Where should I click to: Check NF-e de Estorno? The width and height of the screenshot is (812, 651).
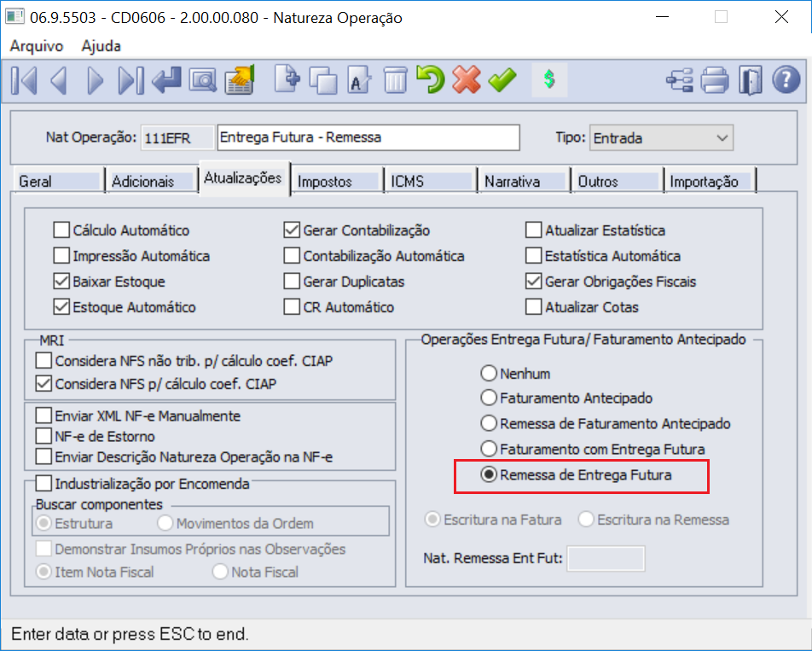coord(44,436)
